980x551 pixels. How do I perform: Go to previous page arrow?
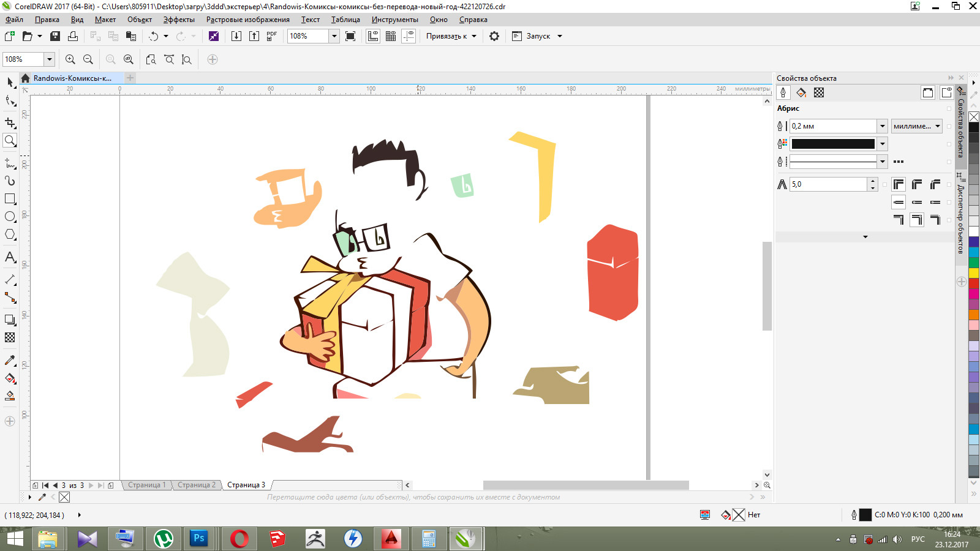coord(55,485)
